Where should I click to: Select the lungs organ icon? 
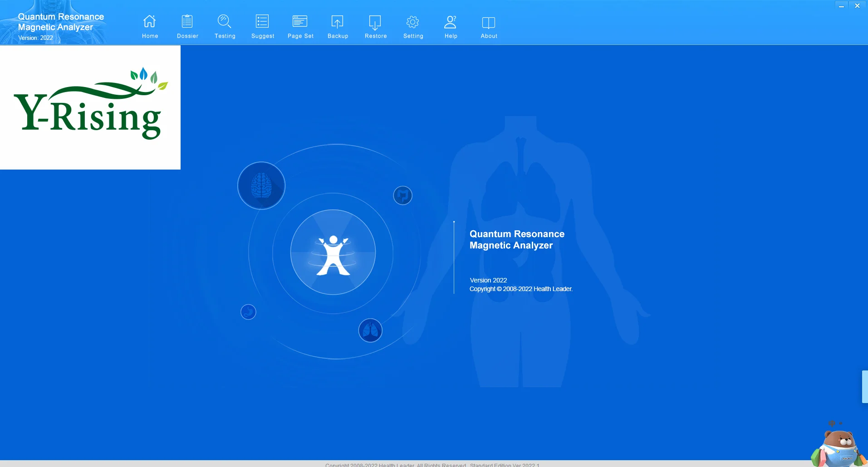pos(370,331)
